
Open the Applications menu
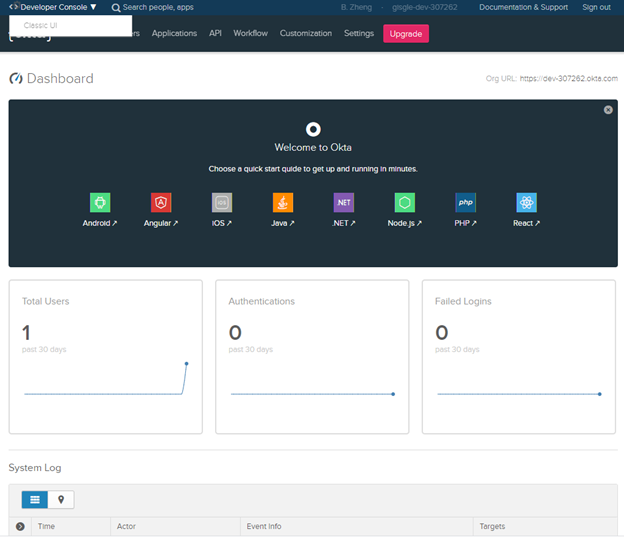174,33
